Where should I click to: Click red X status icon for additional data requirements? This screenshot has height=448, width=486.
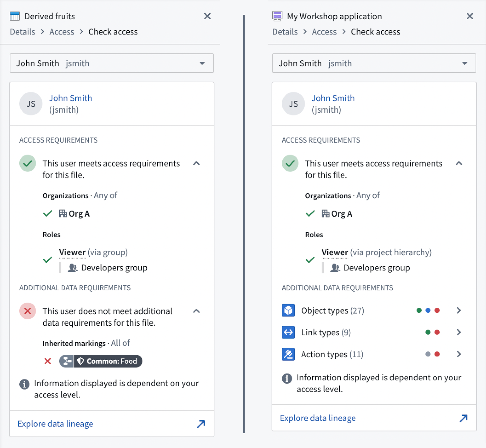pos(28,311)
